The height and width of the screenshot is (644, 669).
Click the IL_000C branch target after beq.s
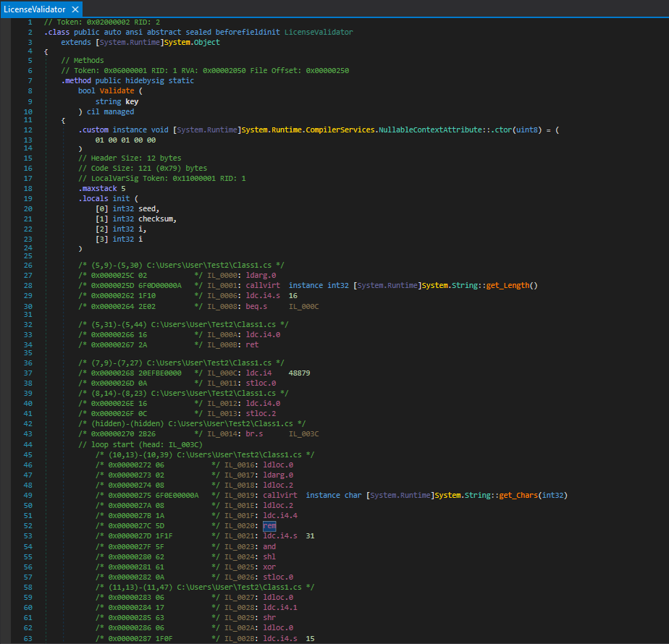[x=304, y=306]
